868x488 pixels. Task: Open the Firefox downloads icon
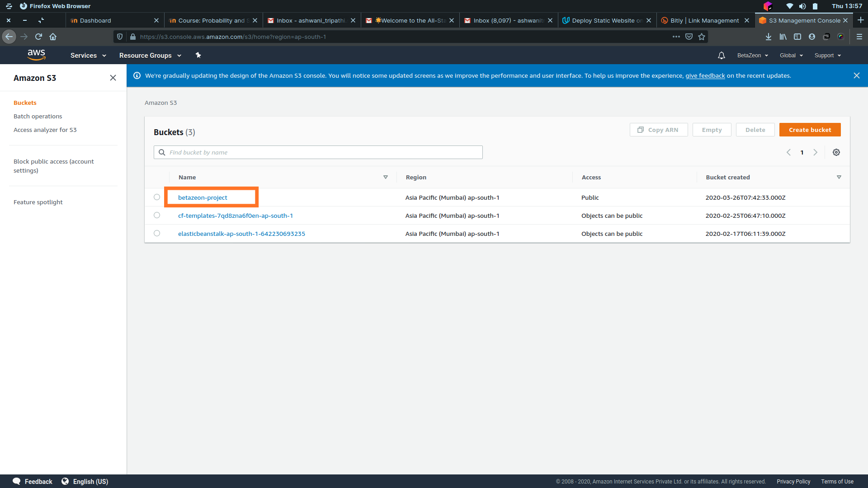[x=769, y=37]
